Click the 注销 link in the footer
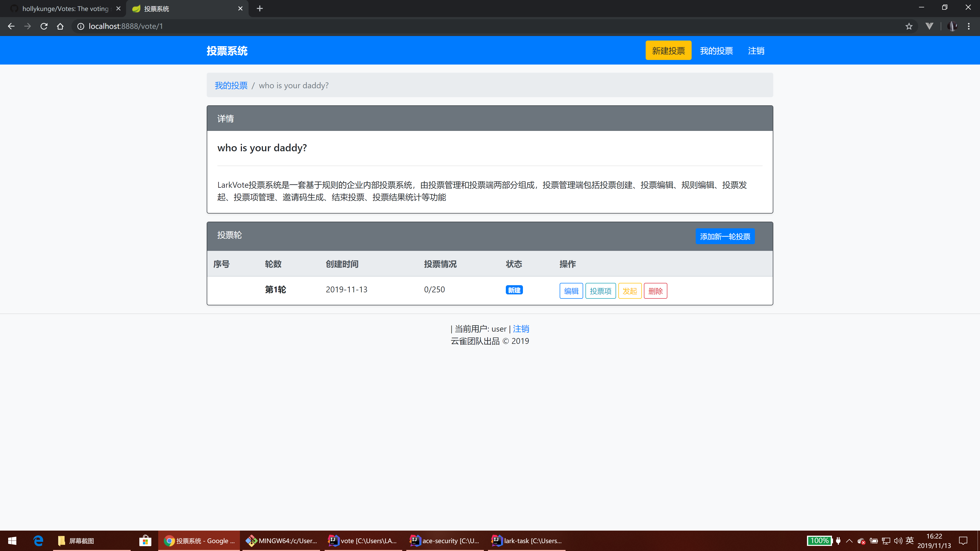 (521, 329)
